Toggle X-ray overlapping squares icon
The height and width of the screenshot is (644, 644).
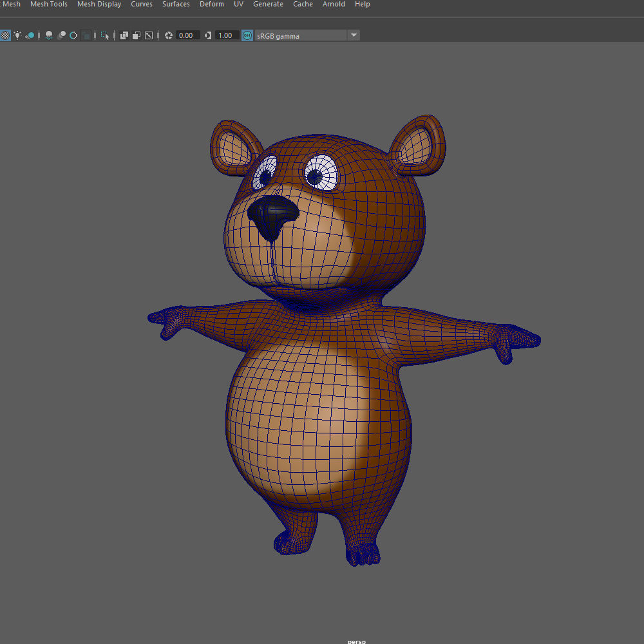click(x=124, y=35)
